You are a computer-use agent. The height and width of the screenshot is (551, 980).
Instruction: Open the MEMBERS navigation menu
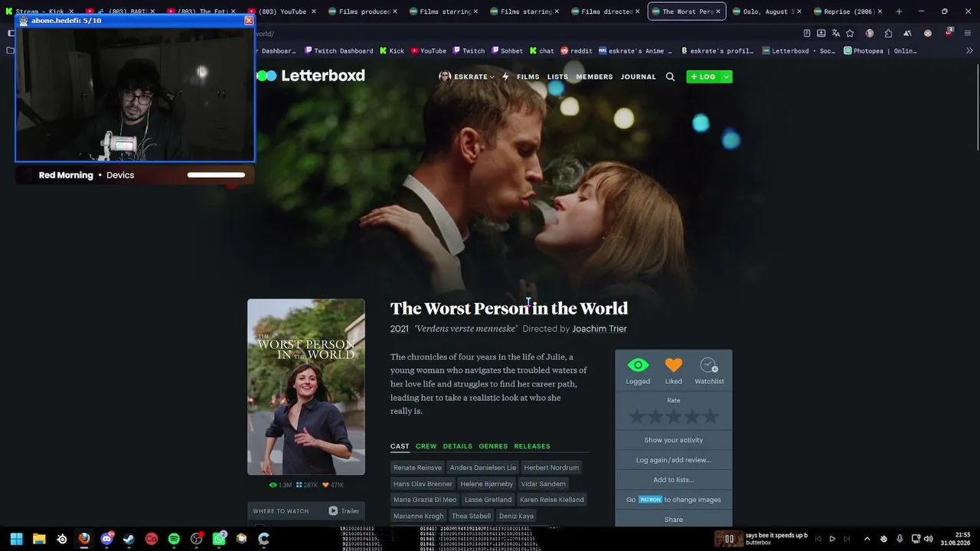[x=594, y=77]
